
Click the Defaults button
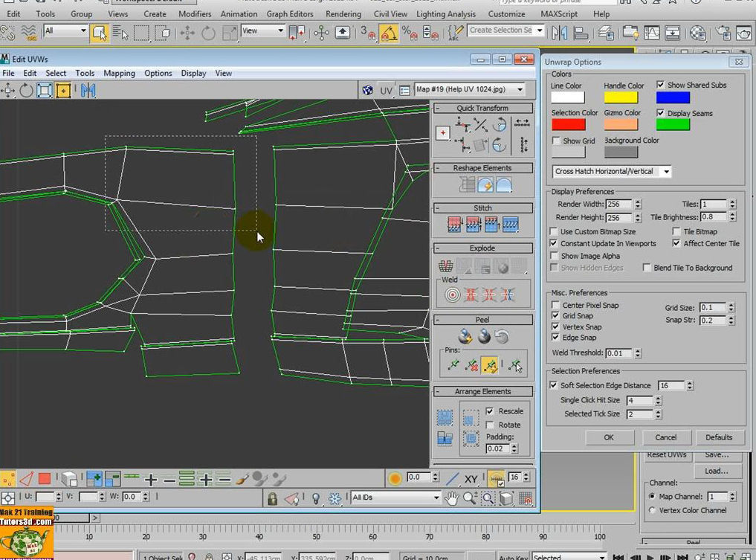pos(719,437)
